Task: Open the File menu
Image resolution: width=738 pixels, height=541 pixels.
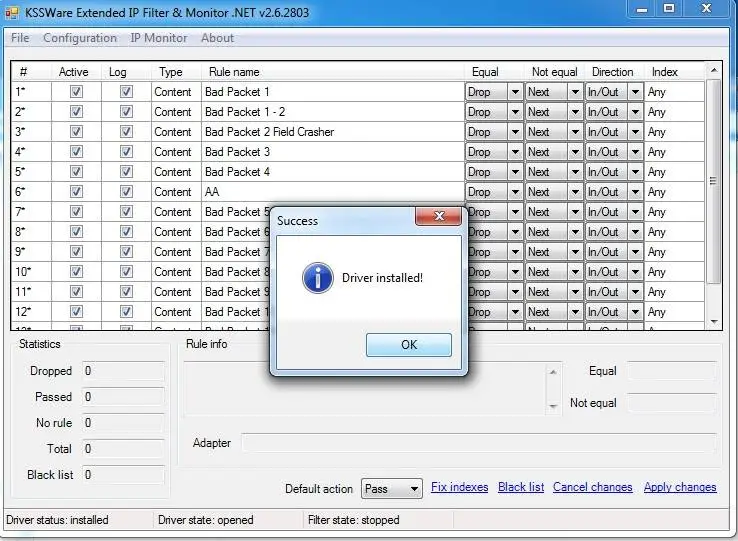Action: point(20,38)
